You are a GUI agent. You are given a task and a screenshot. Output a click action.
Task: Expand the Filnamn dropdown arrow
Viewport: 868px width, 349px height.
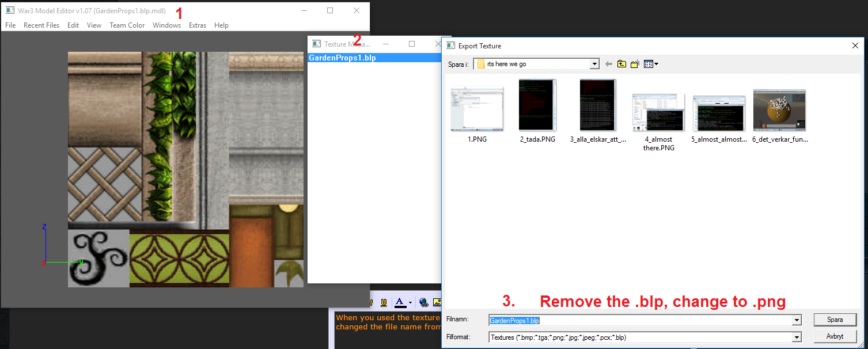click(797, 320)
